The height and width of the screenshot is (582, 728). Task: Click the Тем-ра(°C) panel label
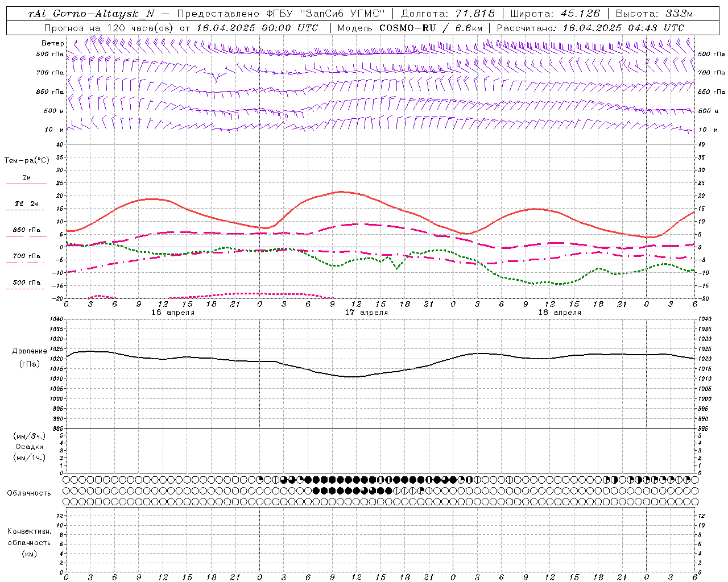[x=27, y=161]
